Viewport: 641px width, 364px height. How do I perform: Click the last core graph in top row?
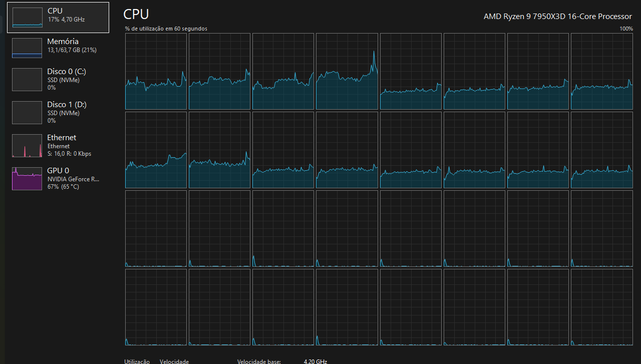pyautogui.click(x=602, y=71)
